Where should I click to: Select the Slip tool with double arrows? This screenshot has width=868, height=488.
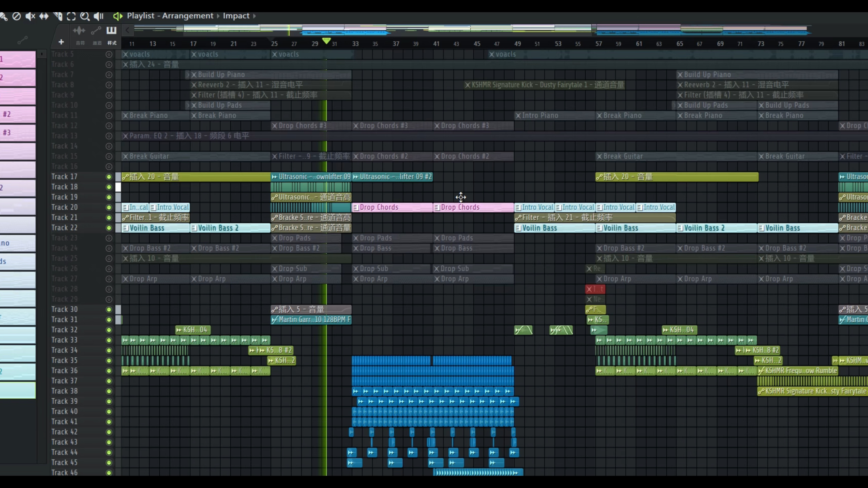click(x=44, y=16)
